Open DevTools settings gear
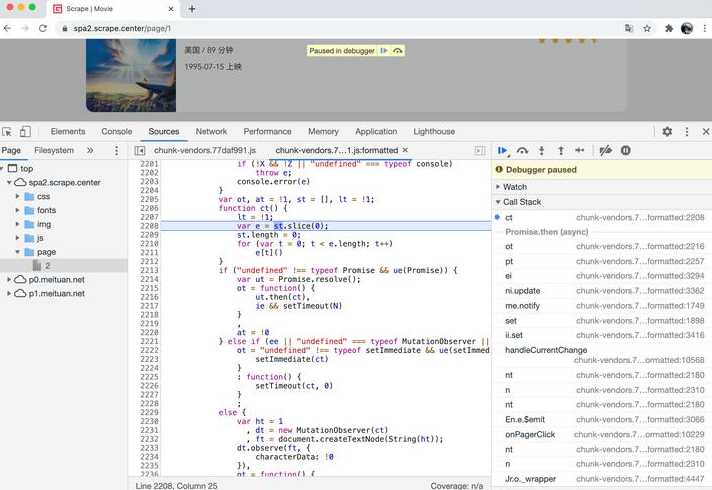 coord(667,132)
